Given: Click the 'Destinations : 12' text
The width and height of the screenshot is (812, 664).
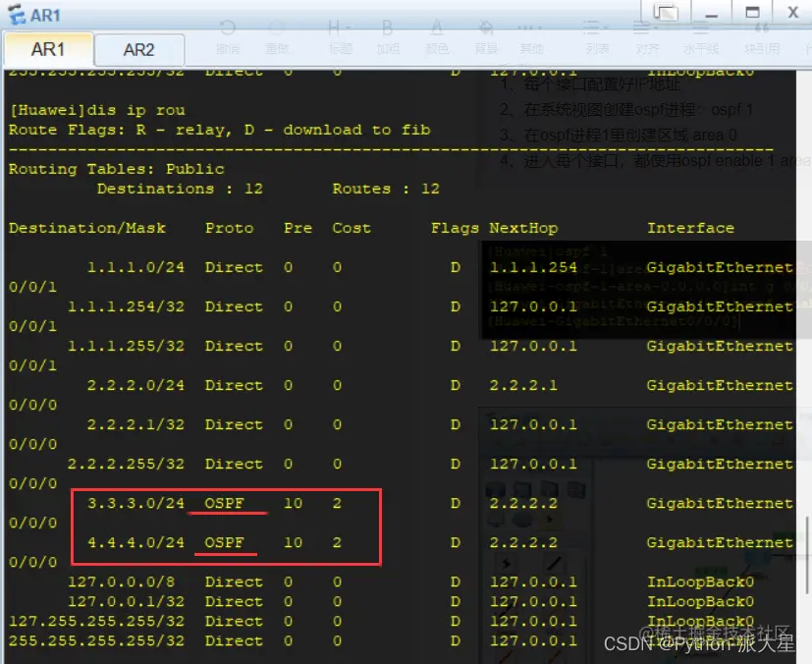Looking at the screenshot, I should click(181, 189).
